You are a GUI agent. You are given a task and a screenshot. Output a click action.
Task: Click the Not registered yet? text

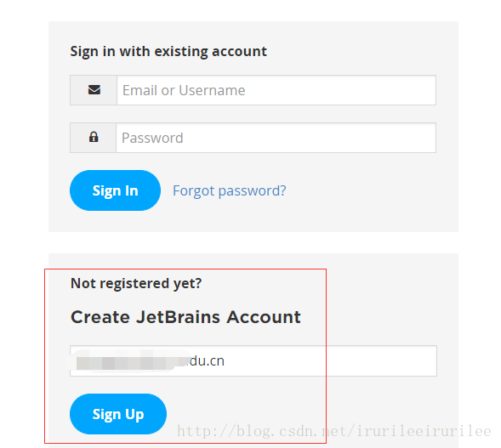[136, 284]
